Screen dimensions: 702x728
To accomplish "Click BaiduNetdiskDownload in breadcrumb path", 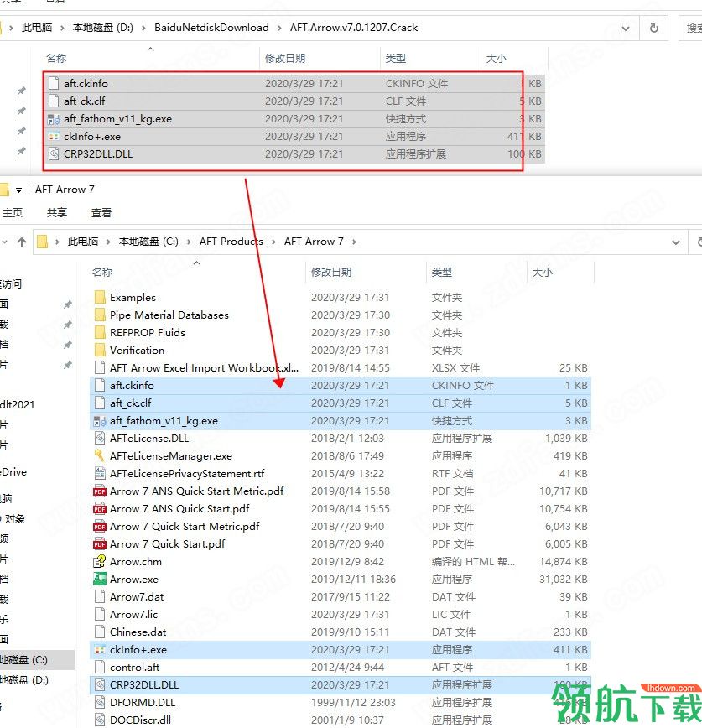I will [x=211, y=28].
